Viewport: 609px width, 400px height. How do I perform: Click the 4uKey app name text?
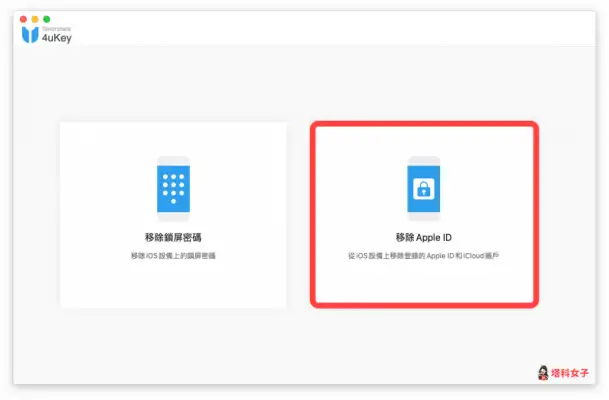57,38
